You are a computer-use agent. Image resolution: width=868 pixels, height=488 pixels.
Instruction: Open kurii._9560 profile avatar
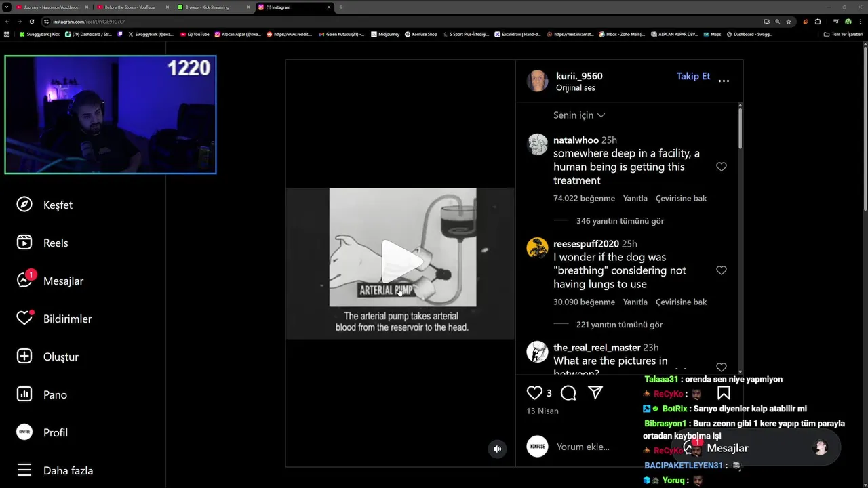tap(538, 81)
